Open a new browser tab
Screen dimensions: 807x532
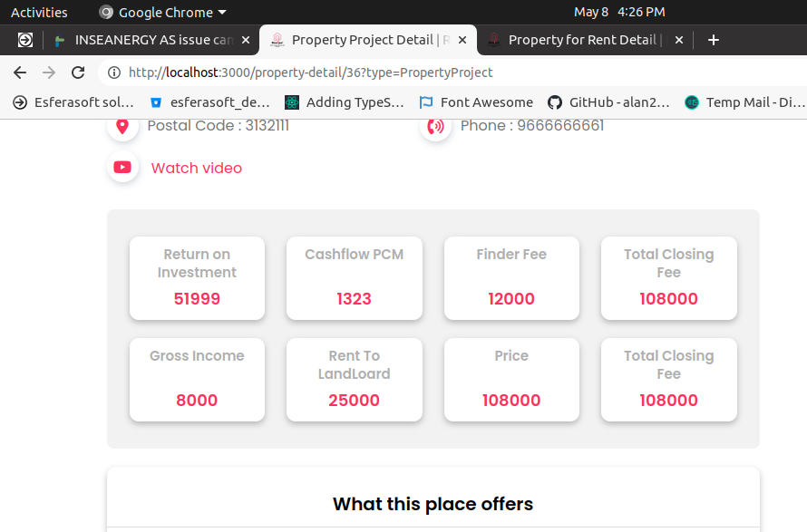pos(714,40)
